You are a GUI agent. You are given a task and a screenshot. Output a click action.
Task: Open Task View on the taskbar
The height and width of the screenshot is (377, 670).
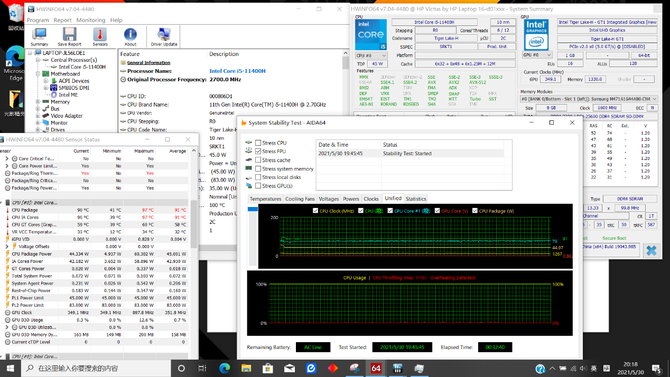pyautogui.click(x=203, y=368)
